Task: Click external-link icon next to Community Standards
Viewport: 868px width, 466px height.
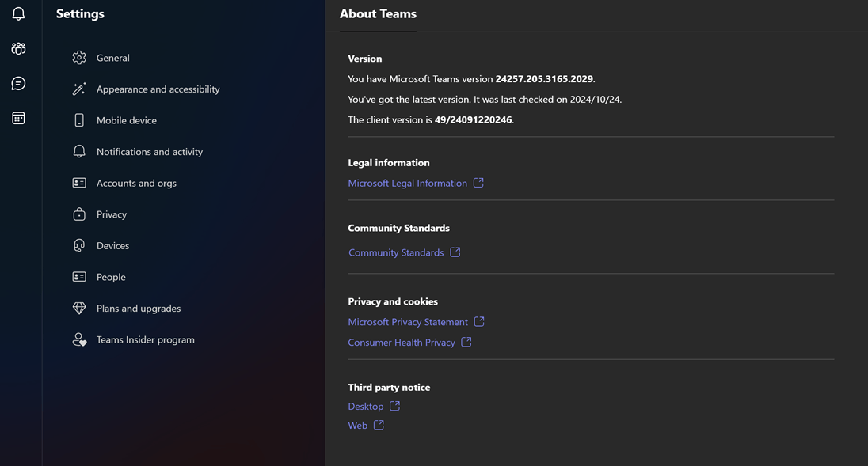Action: [x=455, y=252]
